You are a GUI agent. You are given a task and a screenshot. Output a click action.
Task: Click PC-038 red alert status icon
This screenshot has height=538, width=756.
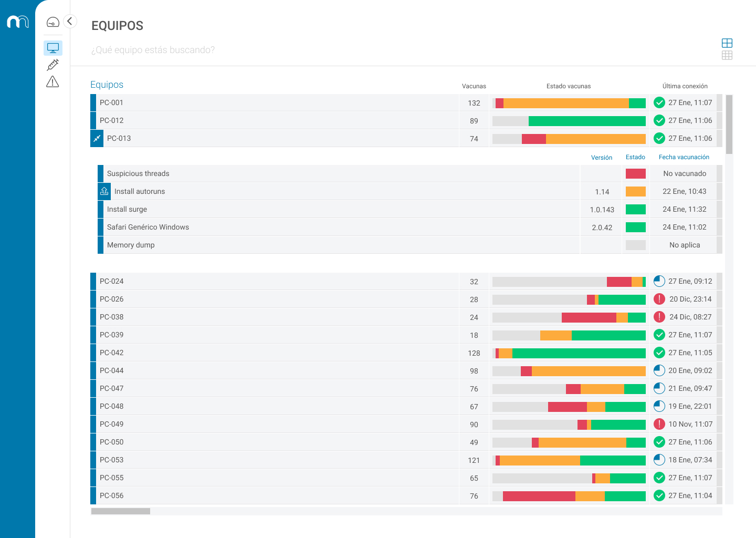[x=659, y=317]
